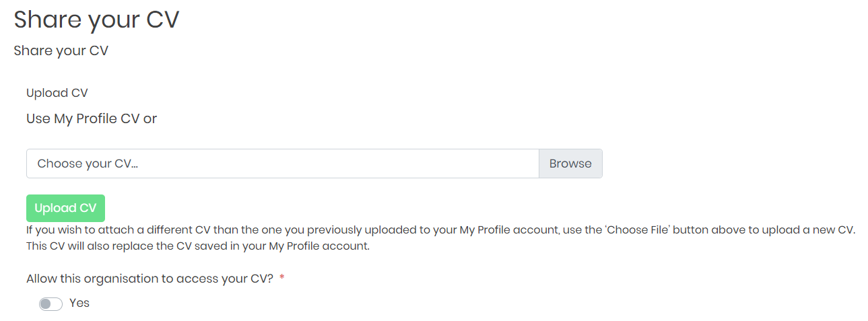Screen dimensions: 868x321
Task: Click the attach a different CV help text
Action: click(x=440, y=230)
